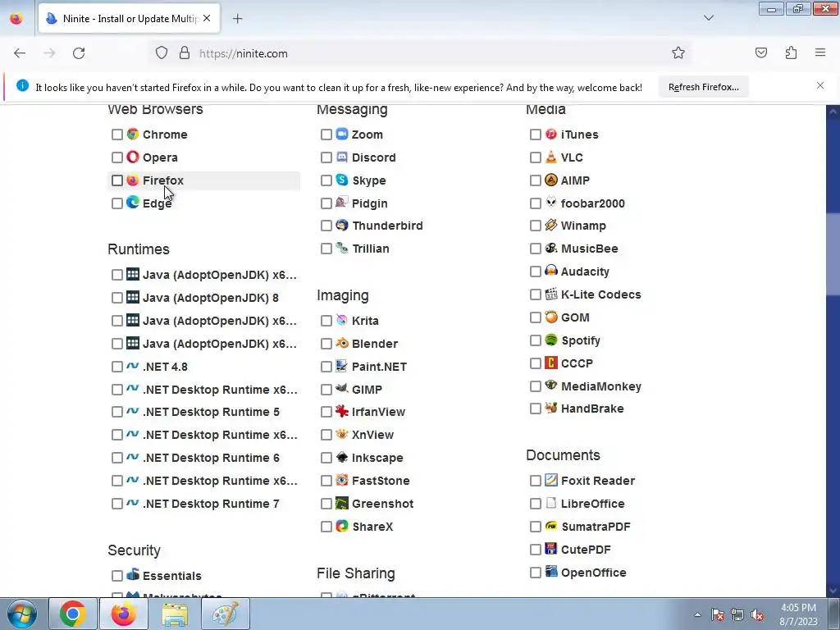Click the Action Center flag tray icon
Image resolution: width=840 pixels, height=630 pixels.
[718, 615]
